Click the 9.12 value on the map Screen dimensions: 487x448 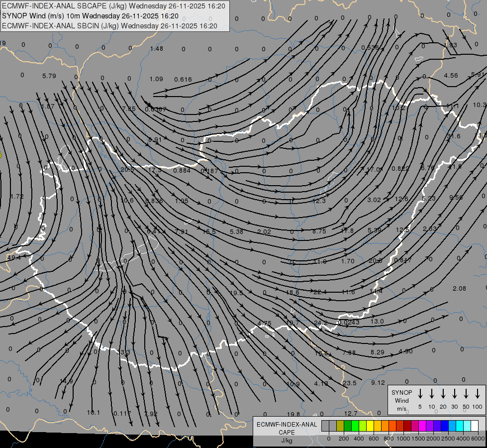[x=378, y=383]
